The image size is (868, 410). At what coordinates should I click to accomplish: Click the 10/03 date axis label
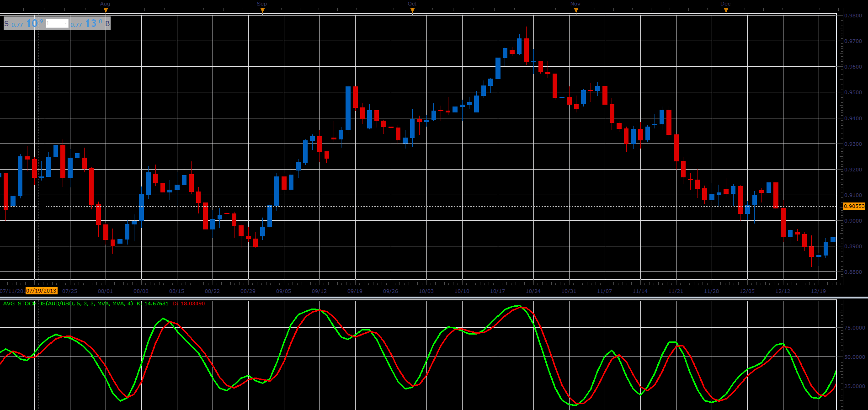pyautogui.click(x=426, y=291)
